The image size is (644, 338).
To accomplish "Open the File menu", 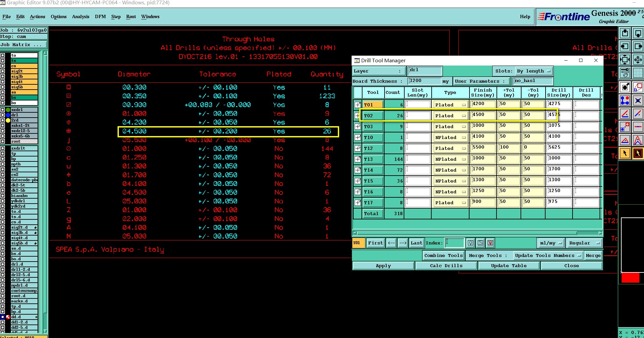I will pyautogui.click(x=7, y=16).
